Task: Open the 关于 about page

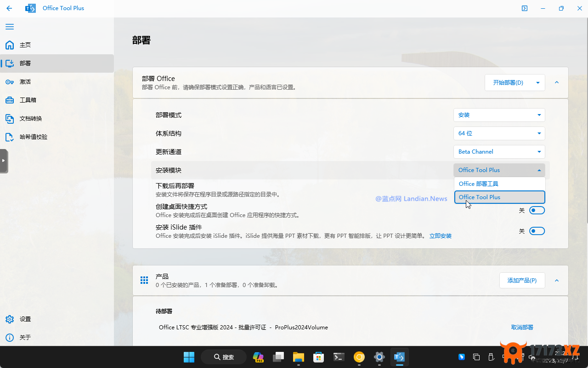Action: click(57, 338)
